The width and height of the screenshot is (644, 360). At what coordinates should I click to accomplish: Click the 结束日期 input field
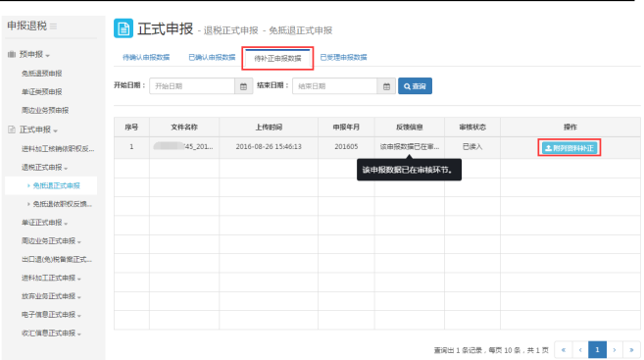tap(334, 86)
